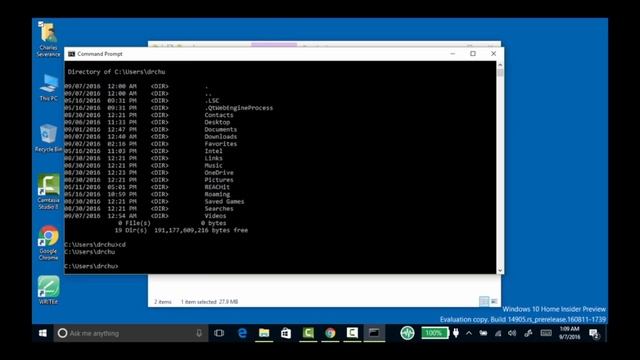Click 'OneDrive' in the directory listing
This screenshot has width=640, height=360.
click(219, 173)
